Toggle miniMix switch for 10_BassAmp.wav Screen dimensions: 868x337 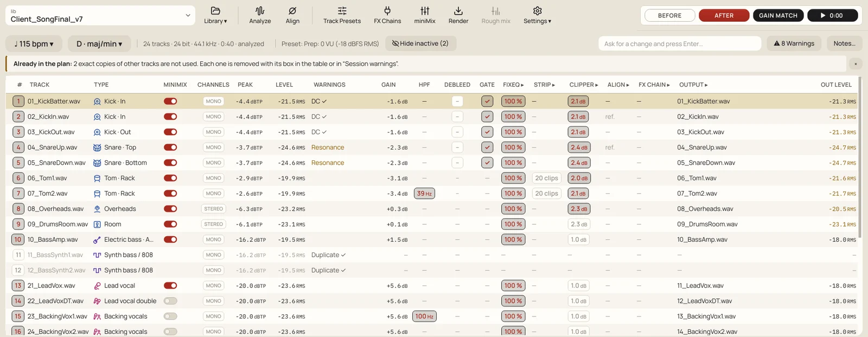[x=170, y=239]
